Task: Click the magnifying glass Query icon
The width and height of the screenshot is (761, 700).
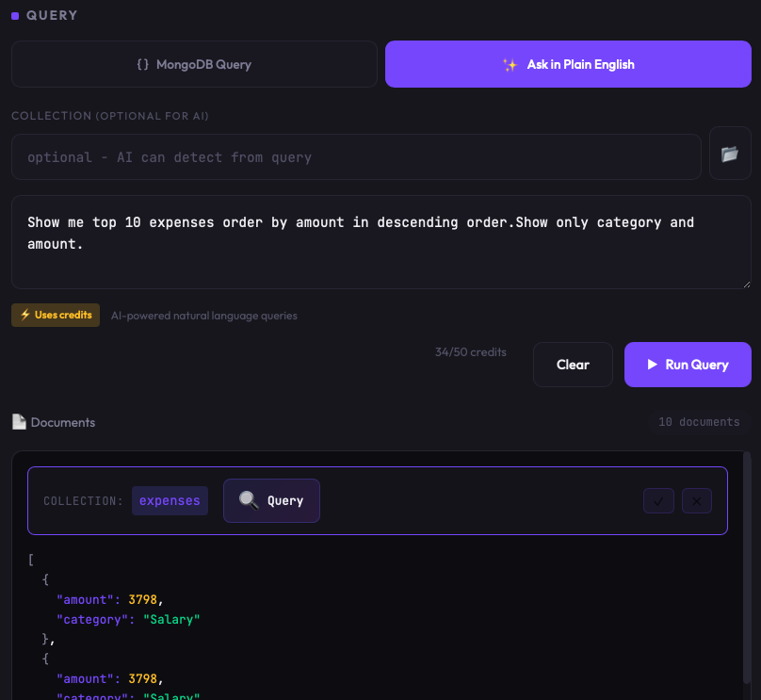Action: point(249,500)
